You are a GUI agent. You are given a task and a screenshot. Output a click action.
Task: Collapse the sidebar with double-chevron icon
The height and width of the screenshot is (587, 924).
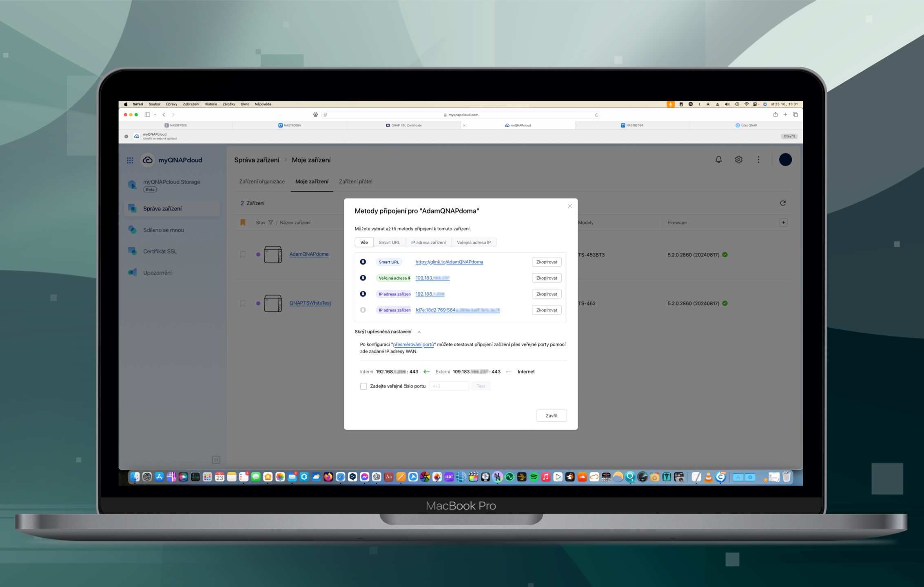(216, 460)
